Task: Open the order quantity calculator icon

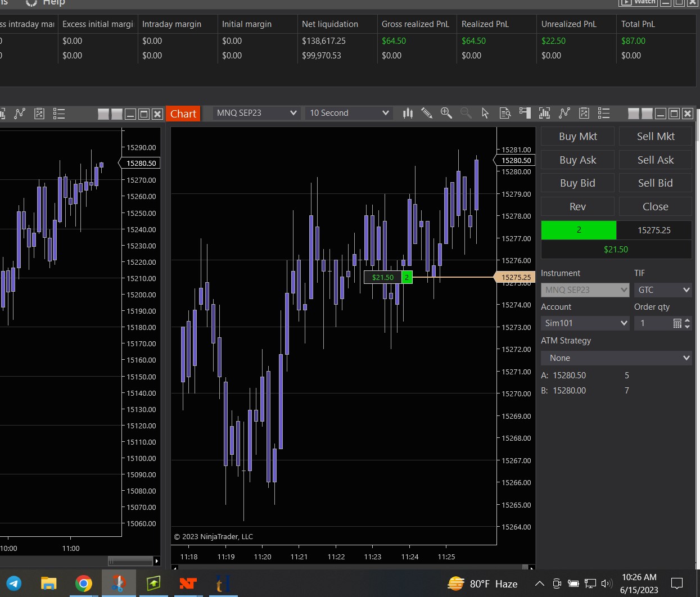Action: 677,323
